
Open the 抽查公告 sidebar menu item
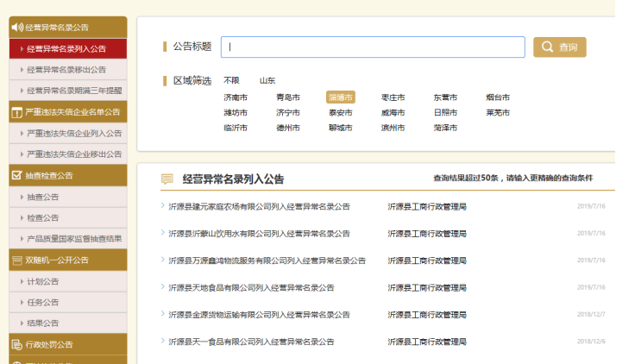[43, 197]
